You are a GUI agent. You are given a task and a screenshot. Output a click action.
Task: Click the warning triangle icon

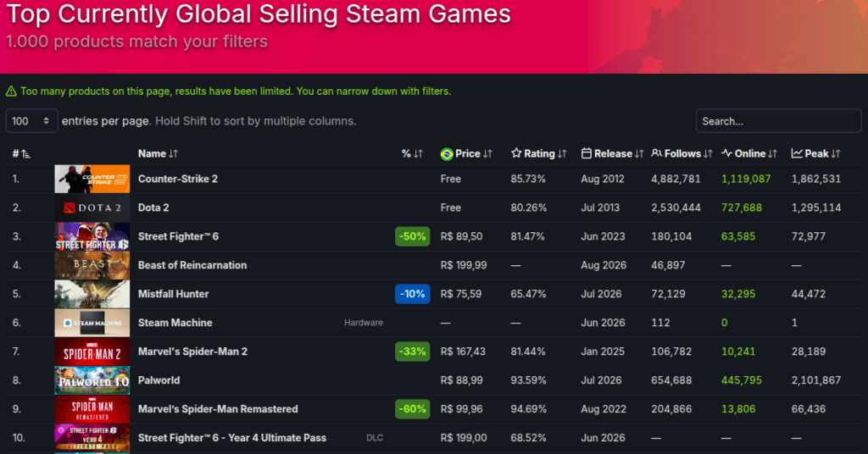click(11, 91)
